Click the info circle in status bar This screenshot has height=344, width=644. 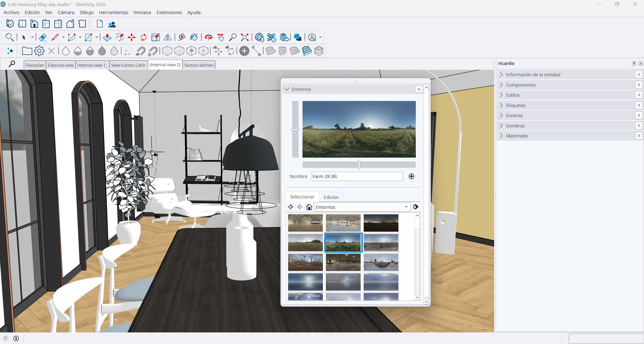16,338
